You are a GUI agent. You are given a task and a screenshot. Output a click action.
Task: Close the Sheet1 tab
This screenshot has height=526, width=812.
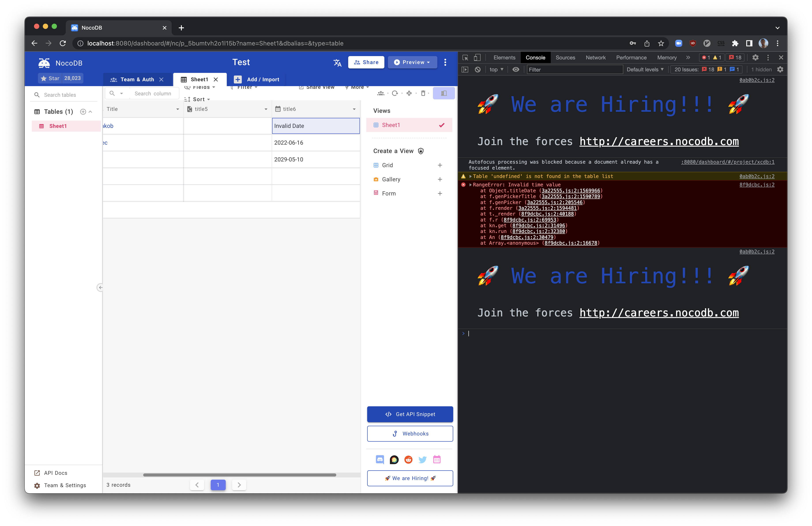pos(216,79)
